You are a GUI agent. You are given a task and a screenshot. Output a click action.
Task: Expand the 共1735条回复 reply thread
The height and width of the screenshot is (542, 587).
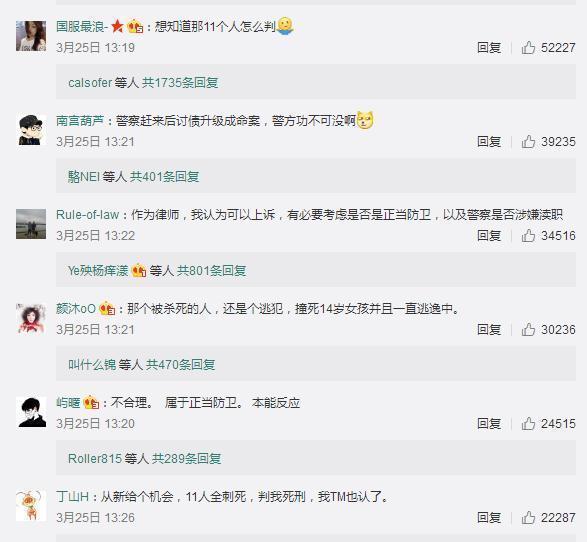click(x=180, y=82)
